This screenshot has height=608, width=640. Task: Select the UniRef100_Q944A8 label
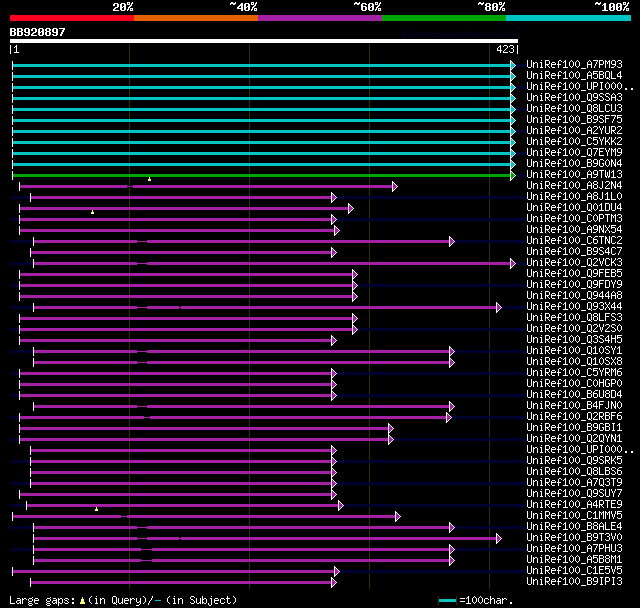click(574, 295)
